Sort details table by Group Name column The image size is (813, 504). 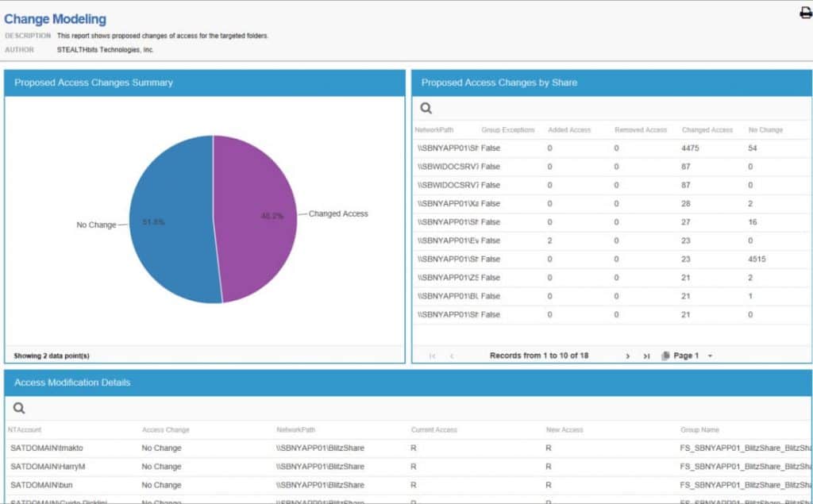pos(699,430)
